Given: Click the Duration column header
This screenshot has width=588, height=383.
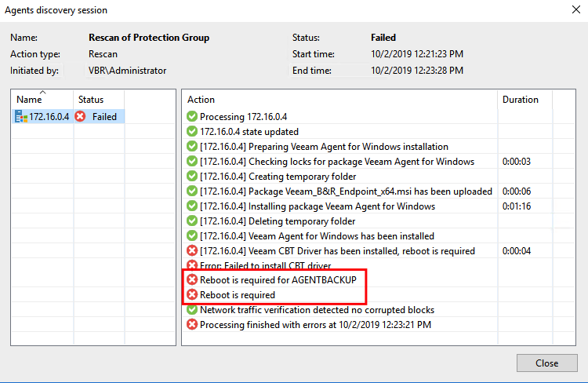Looking at the screenshot, I should pos(521,100).
